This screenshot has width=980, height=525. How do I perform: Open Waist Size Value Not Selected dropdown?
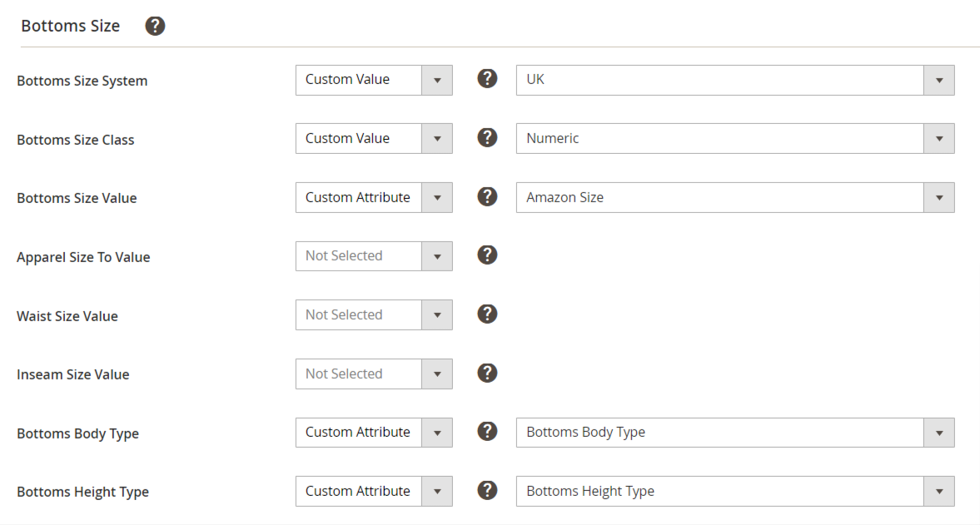pos(373,315)
